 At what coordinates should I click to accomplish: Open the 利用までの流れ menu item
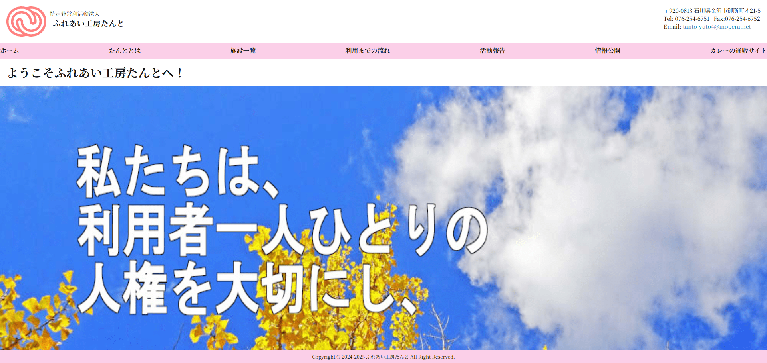(x=368, y=51)
